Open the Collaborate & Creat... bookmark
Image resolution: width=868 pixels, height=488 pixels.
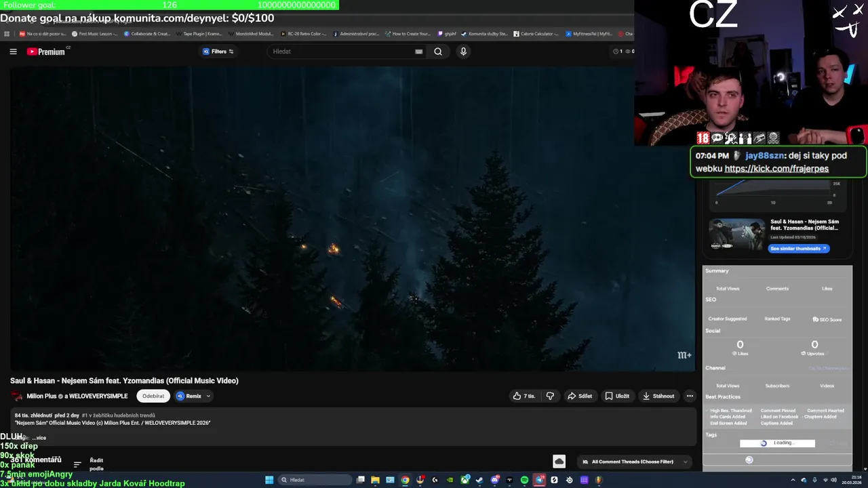point(149,33)
